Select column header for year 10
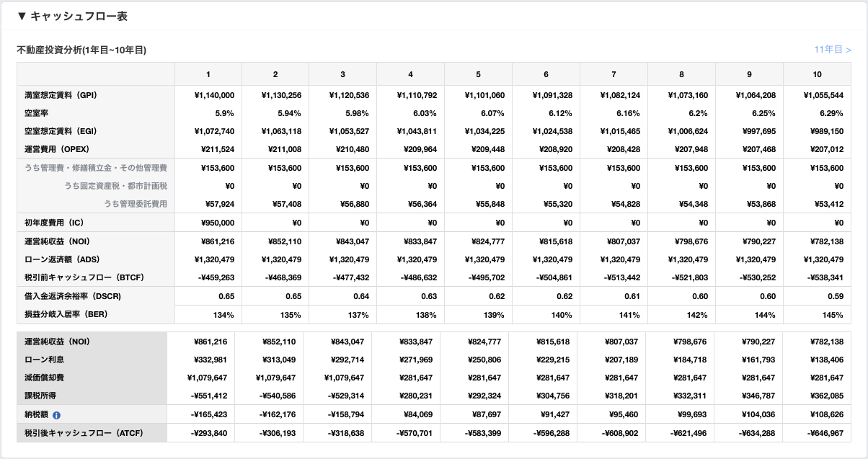The height and width of the screenshot is (459, 868). pos(817,75)
